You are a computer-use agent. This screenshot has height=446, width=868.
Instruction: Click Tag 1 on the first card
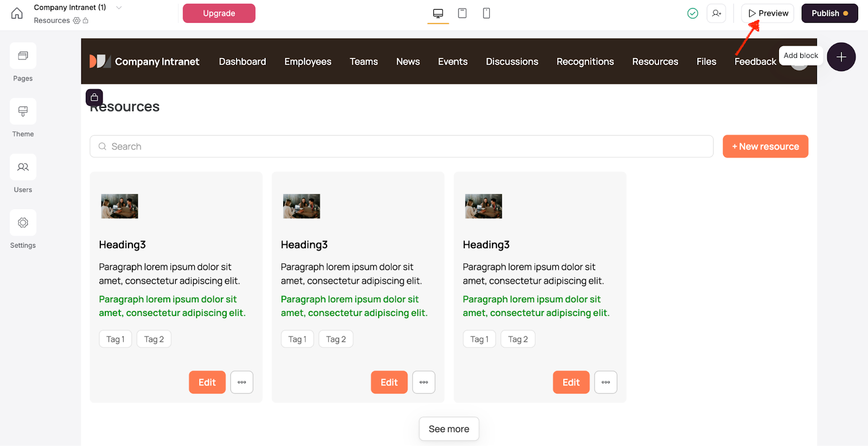(x=116, y=339)
